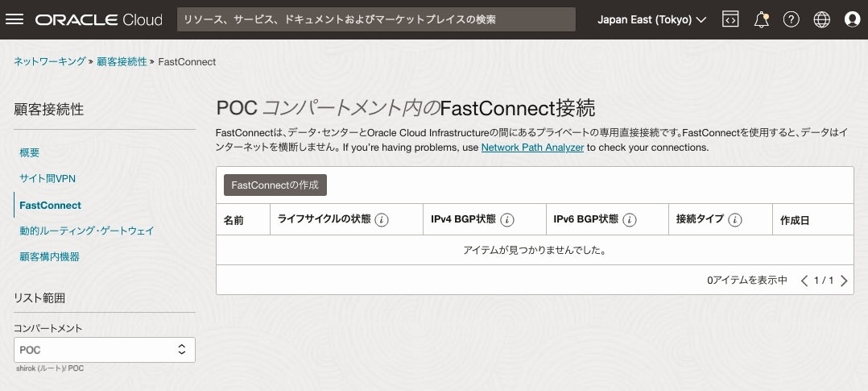Click the IPv6 BGP状態 column header text
The width and height of the screenshot is (868, 391).
[585, 219]
